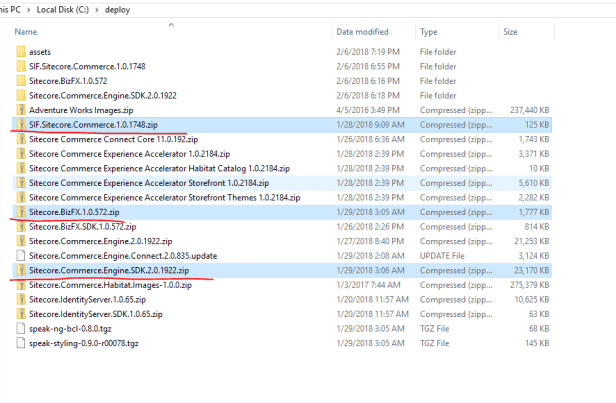This screenshot has width=616, height=403.
Task: Click the IdentityServer.SDK.1.0.65.zip archive icon
Action: tap(21, 314)
